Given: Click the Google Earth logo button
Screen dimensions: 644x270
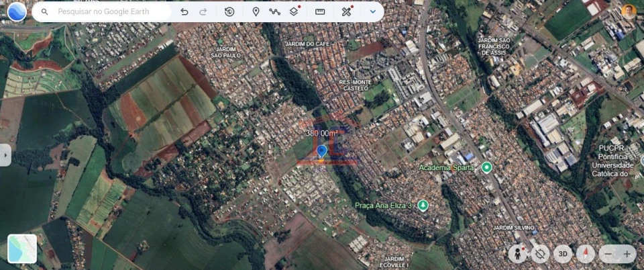Looking at the screenshot, I should (x=17, y=11).
